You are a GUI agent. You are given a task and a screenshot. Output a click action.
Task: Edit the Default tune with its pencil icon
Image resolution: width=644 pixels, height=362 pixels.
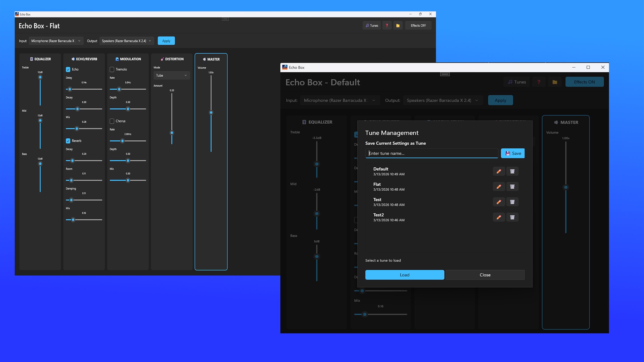click(499, 171)
